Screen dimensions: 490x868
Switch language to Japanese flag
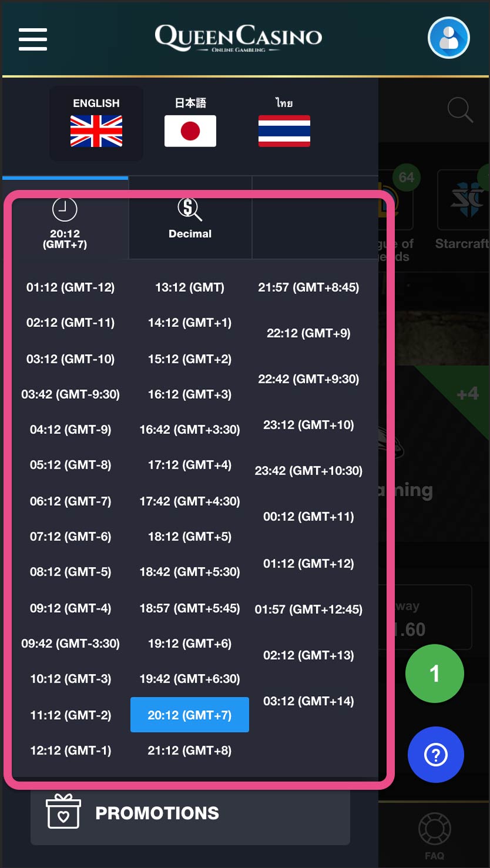190,131
